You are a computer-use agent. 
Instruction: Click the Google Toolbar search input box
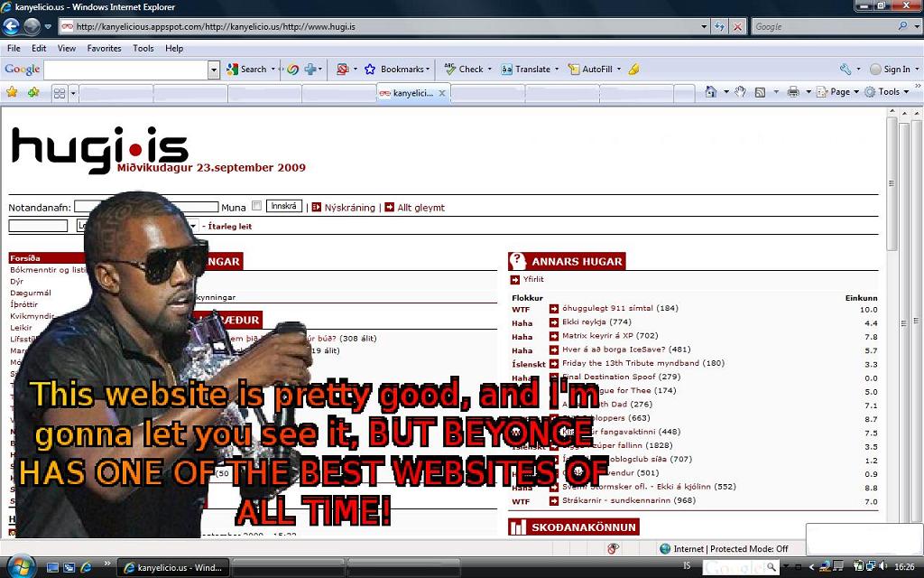126,70
